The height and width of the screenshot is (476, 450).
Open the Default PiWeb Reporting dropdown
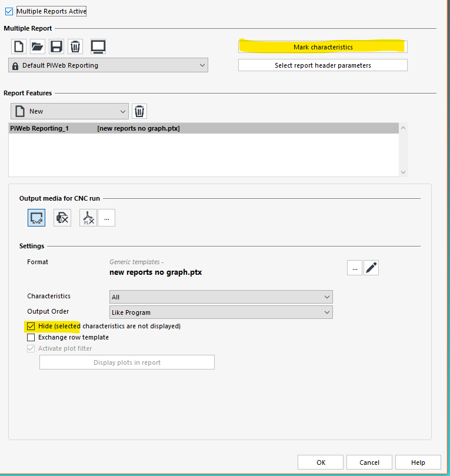(x=108, y=65)
